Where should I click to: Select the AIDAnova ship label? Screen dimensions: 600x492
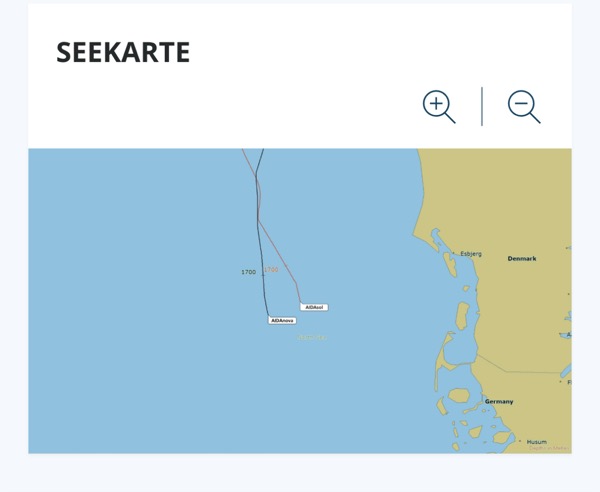[282, 321]
